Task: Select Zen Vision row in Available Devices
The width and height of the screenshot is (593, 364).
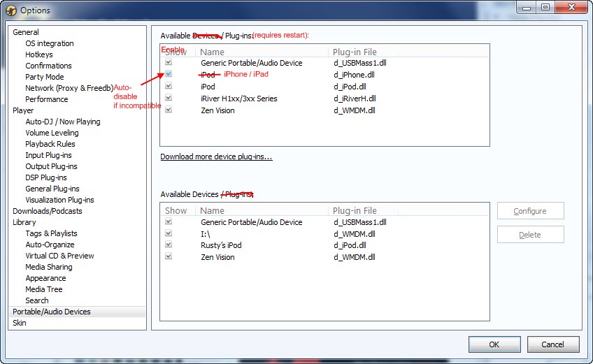Action: pyautogui.click(x=217, y=257)
